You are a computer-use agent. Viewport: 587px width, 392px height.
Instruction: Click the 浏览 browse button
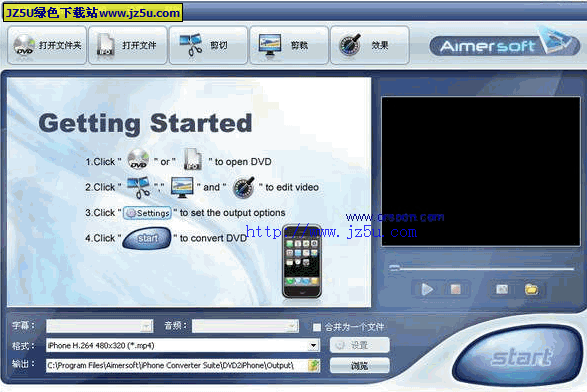click(359, 365)
